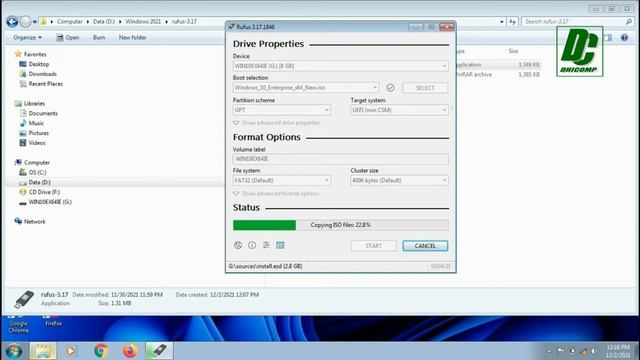640x360 pixels.
Task: Click Open in Explorer toolbar
Action: [x=68, y=38]
